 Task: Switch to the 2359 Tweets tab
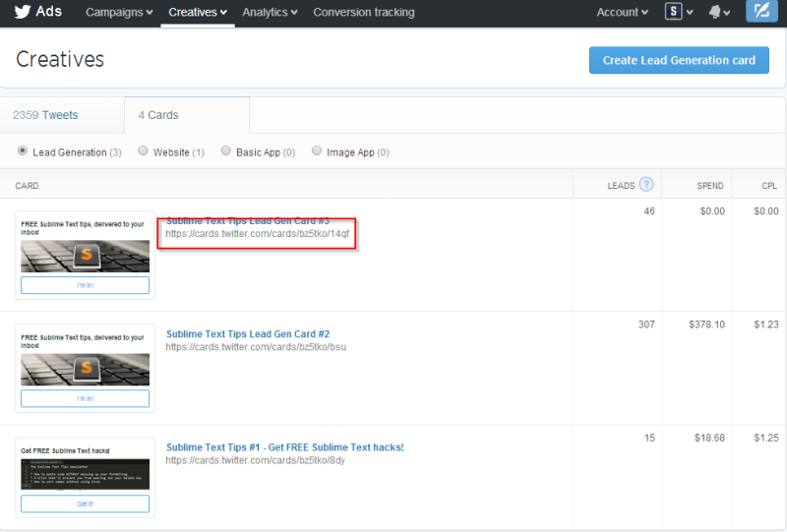(x=45, y=115)
